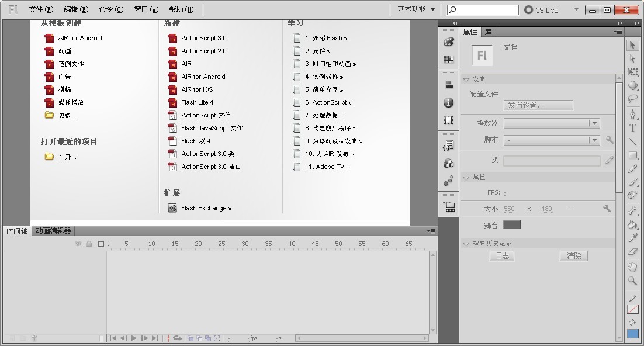Viewport: 644px width, 346px height.
Task: Choose the Zoom magnifier tool
Action: pyautogui.click(x=632, y=281)
